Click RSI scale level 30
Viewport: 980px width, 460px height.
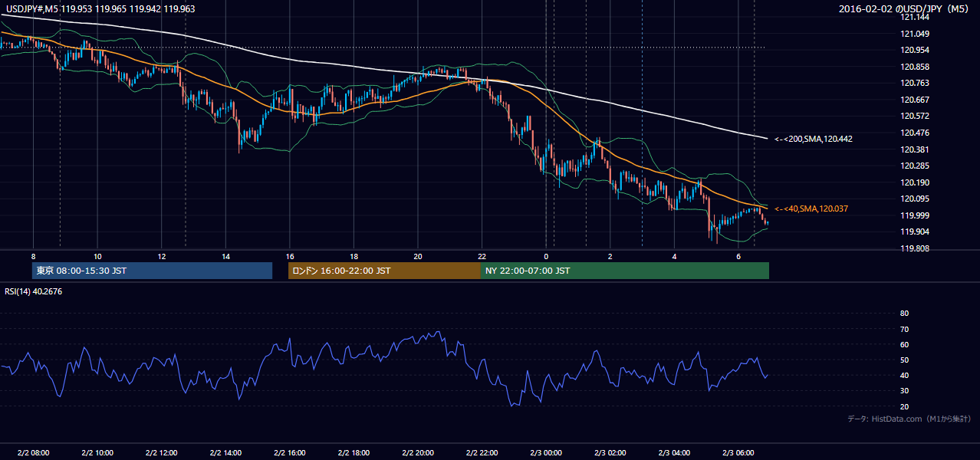(904, 391)
